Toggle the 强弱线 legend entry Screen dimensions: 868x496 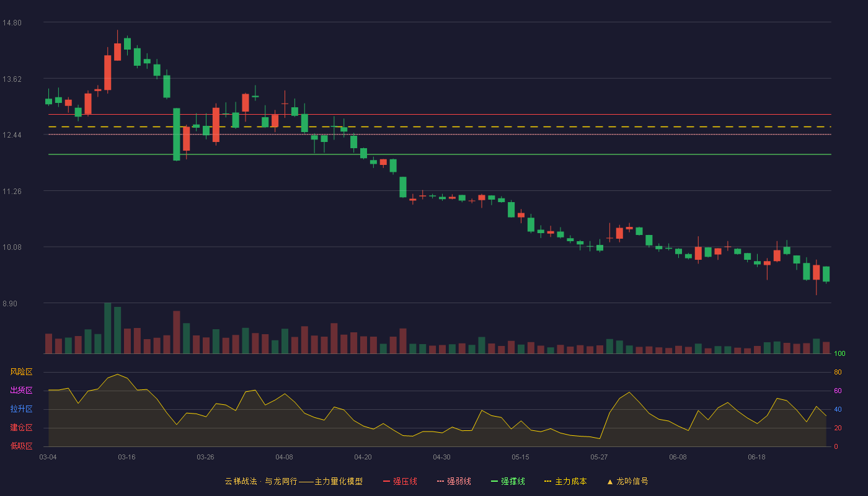(454, 481)
